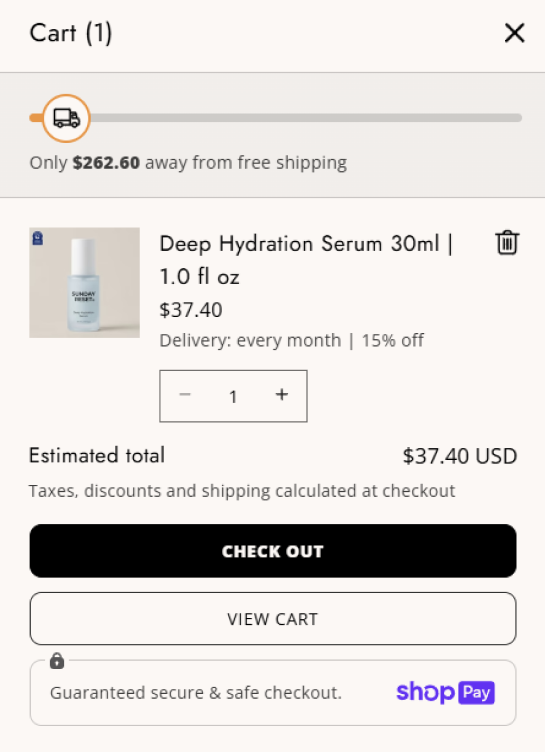
Task: Click the Guaranteed secure checkout text
Action: click(196, 693)
